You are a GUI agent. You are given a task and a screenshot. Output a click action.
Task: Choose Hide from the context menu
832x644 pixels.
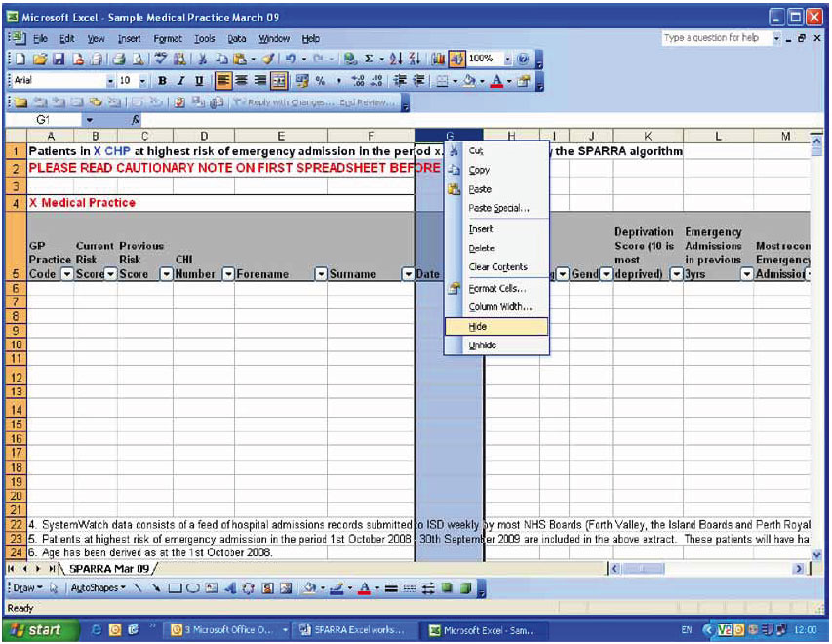click(496, 327)
